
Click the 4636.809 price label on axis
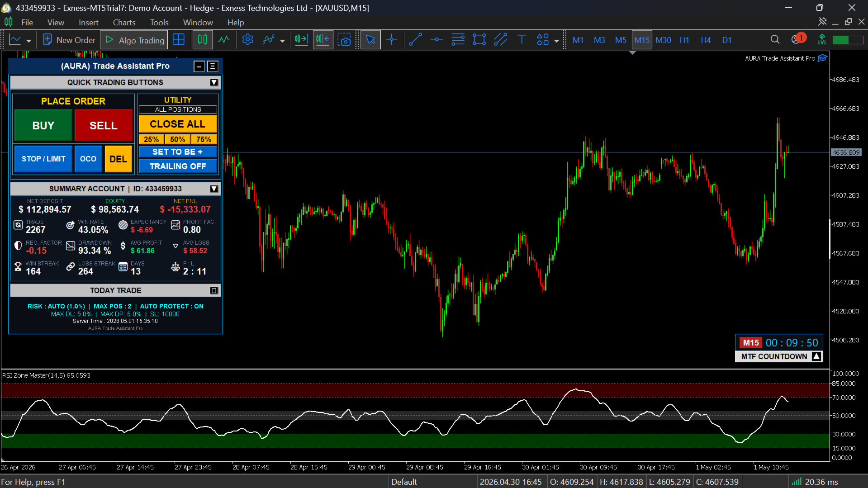pos(846,152)
